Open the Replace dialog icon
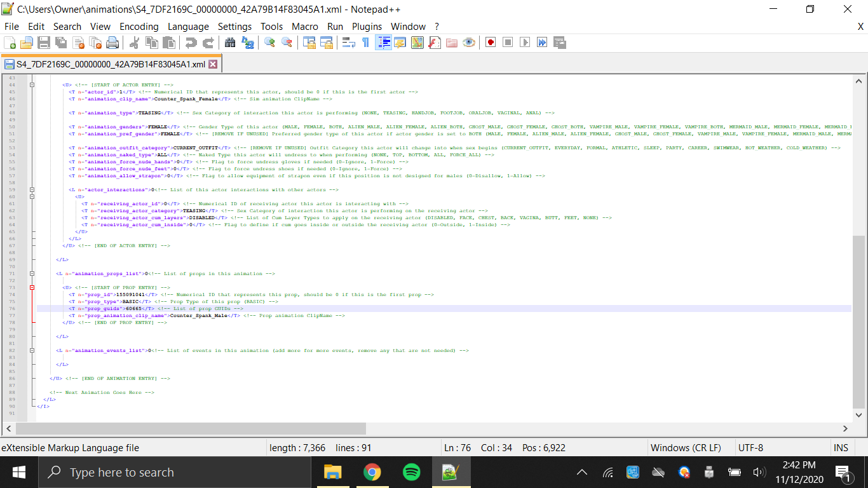 247,43
